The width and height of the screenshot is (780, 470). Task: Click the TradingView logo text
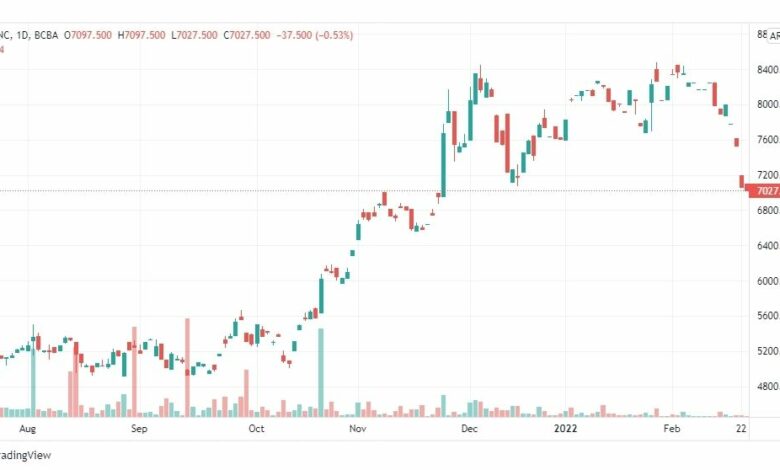click(x=25, y=455)
